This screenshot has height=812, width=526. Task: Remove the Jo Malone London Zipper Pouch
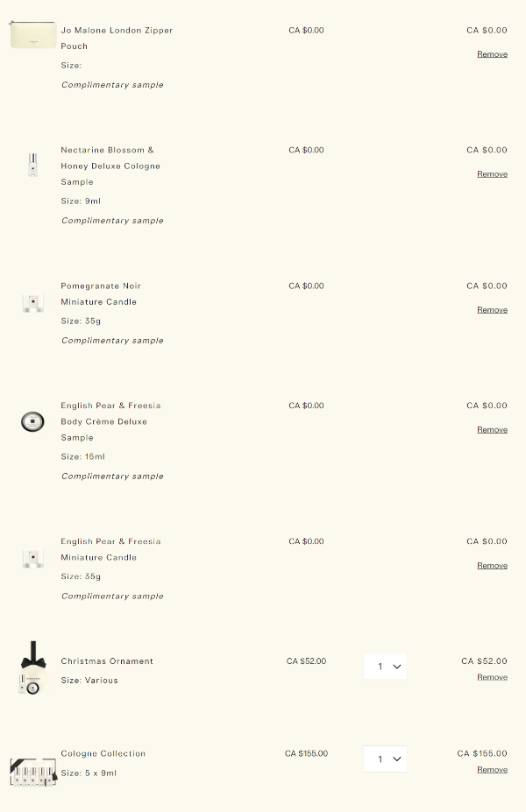[492, 54]
